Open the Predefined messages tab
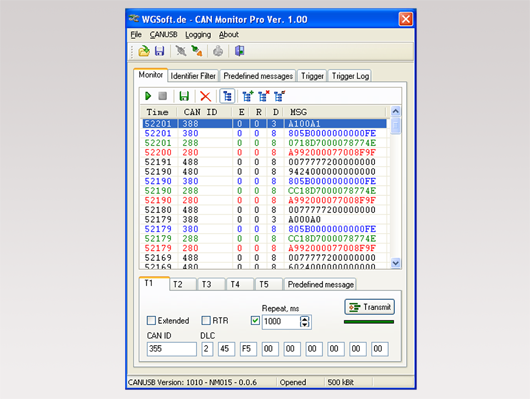 pos(258,76)
